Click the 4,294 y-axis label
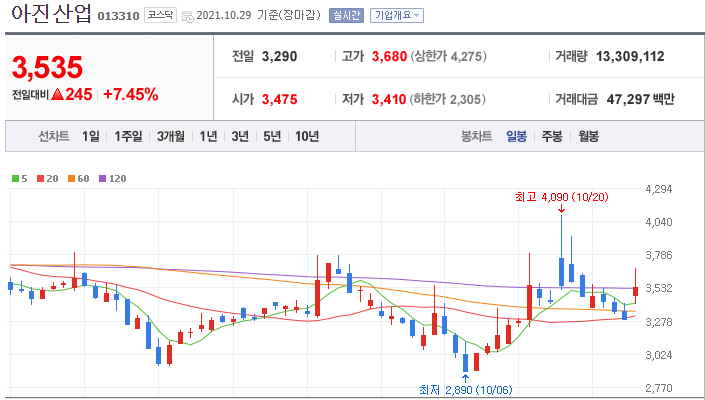The height and width of the screenshot is (400, 705). click(659, 189)
